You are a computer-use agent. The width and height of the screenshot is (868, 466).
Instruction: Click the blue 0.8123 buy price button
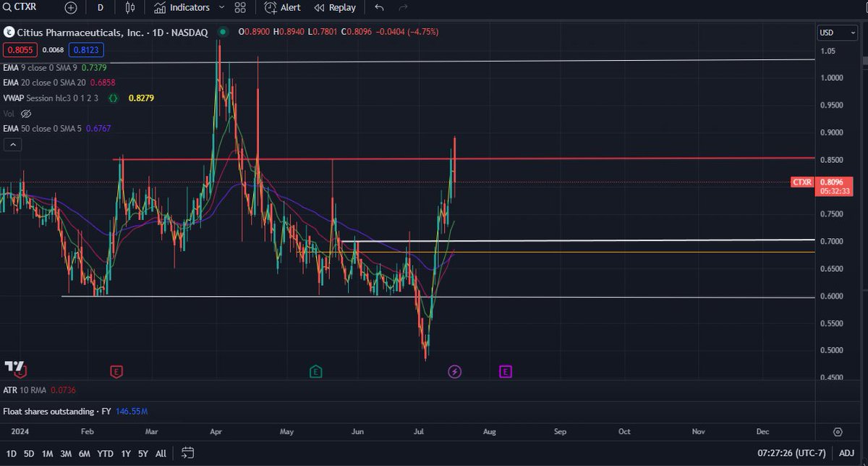pyautogui.click(x=87, y=50)
